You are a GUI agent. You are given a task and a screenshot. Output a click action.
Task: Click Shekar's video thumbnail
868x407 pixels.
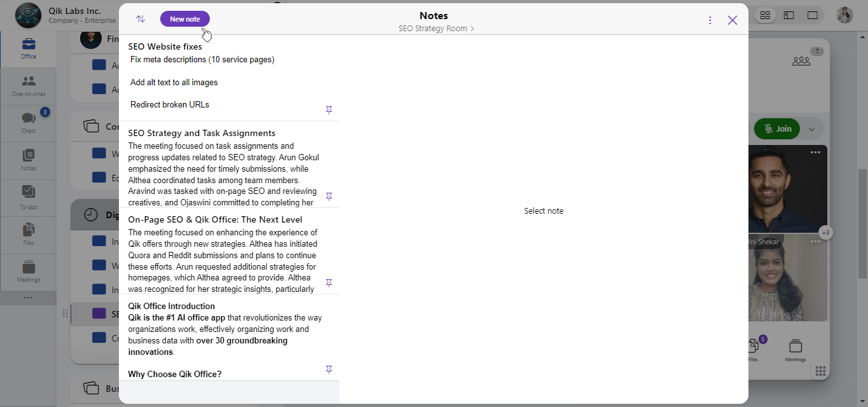787,277
